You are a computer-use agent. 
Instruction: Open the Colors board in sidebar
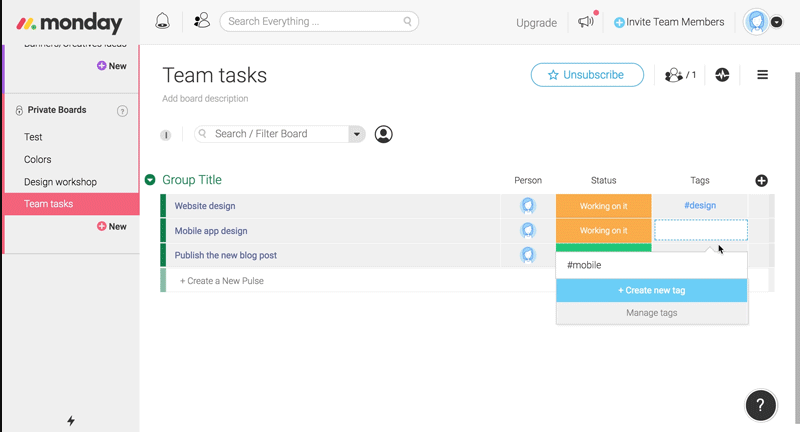(x=38, y=160)
